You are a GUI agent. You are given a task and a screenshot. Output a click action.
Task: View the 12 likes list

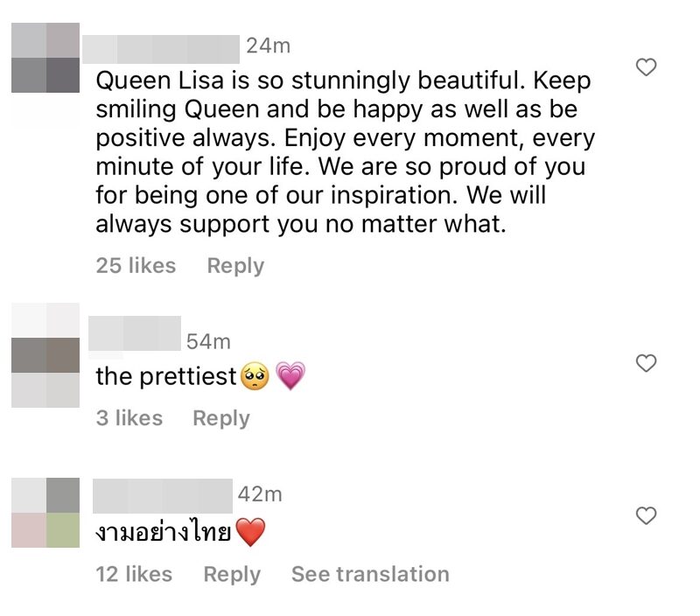(x=134, y=574)
